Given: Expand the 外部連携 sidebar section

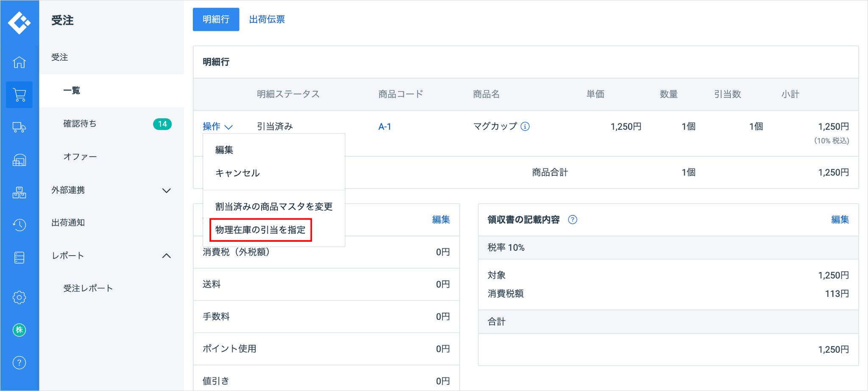Looking at the screenshot, I should [166, 190].
